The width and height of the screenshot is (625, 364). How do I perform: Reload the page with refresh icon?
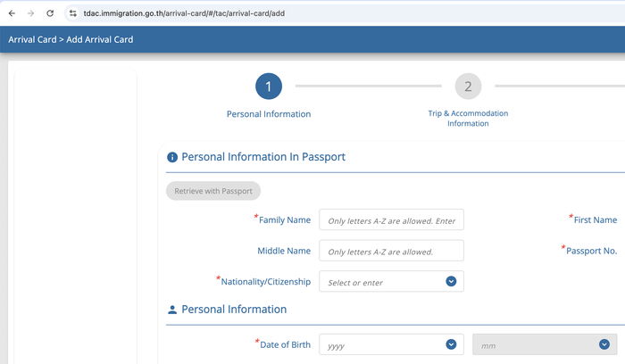pos(50,13)
